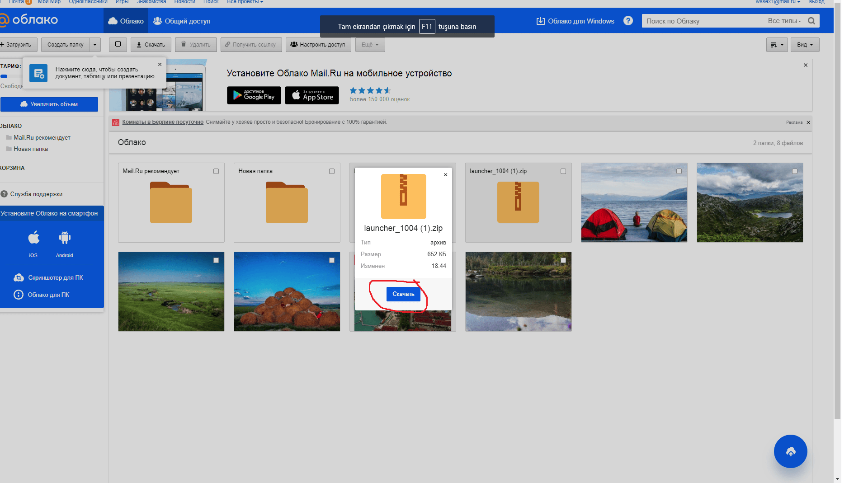Viewport: 868px width, 488px height.
Task: Open the Mail.Ru рекомендует folder icon
Action: (171, 202)
